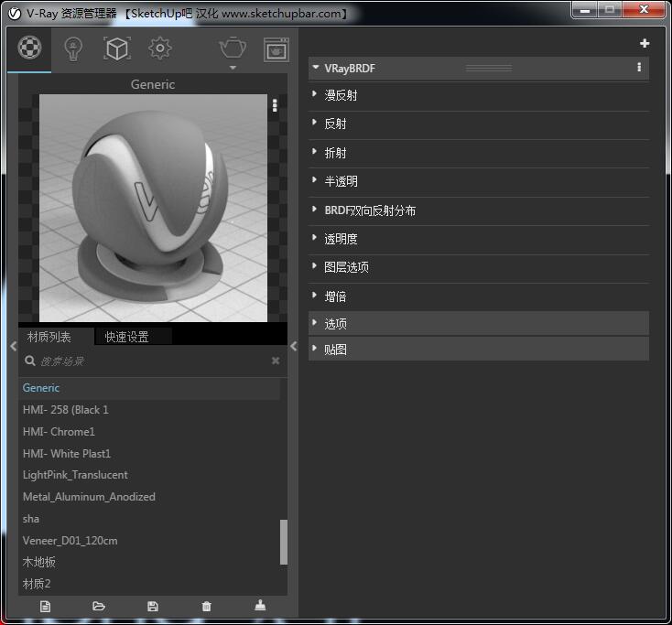
Task: Click the Generic material preview thumbnail
Action: click(153, 209)
